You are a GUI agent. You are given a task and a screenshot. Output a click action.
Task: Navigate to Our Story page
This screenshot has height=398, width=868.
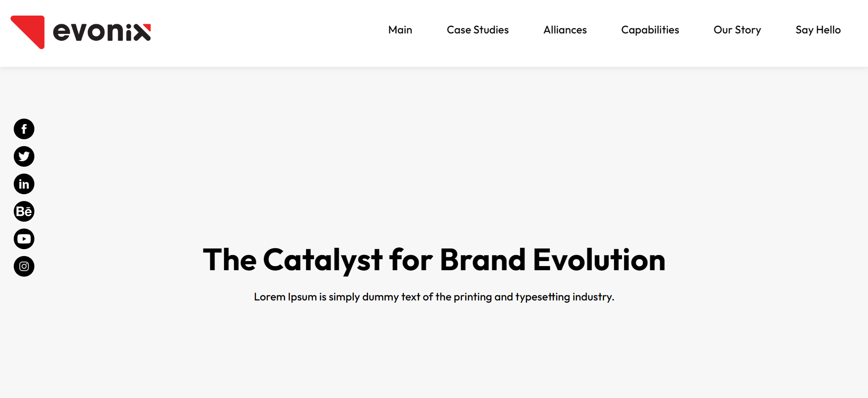(x=737, y=30)
